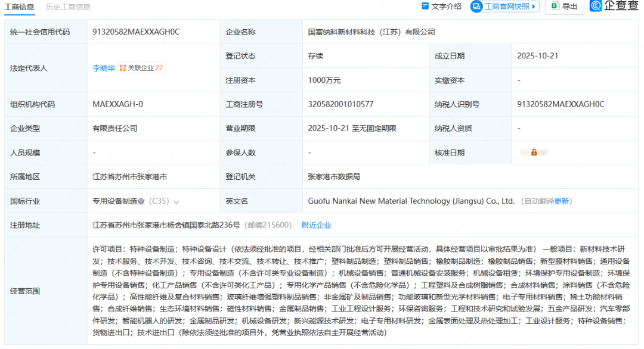Click the company name 国富纳科新材料科技 text
The height and width of the screenshot is (349, 644).
pyautogui.click(x=371, y=32)
